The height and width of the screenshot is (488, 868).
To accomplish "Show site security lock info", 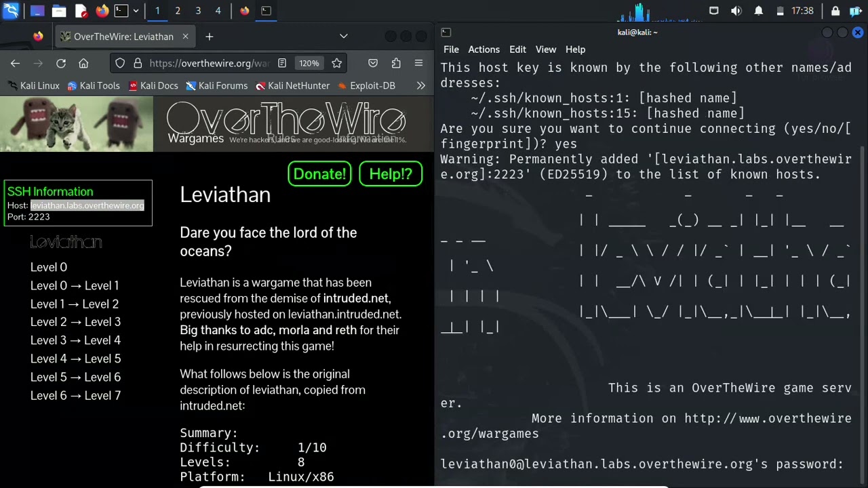I will coord(138,63).
